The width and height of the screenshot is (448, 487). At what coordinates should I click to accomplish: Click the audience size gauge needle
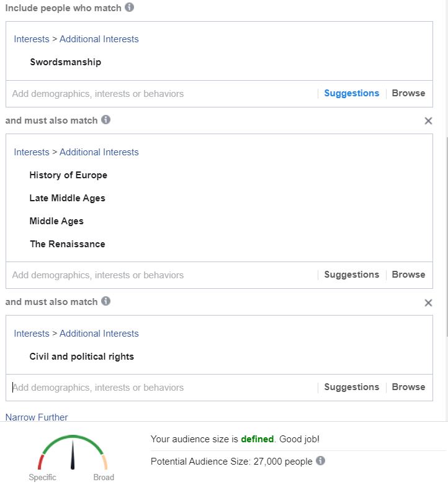coord(73,455)
